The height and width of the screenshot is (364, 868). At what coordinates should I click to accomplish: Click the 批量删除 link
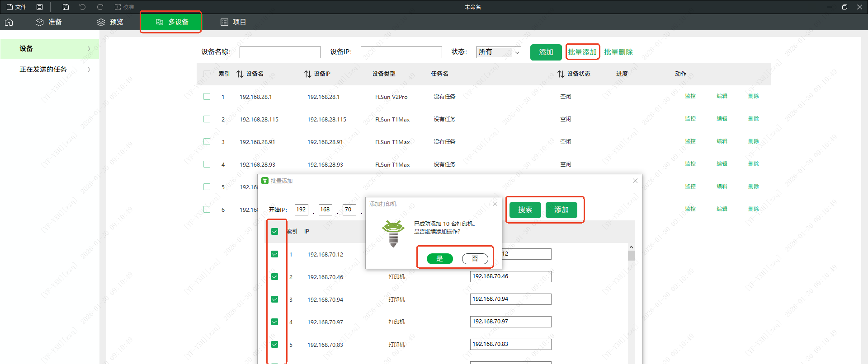point(618,52)
